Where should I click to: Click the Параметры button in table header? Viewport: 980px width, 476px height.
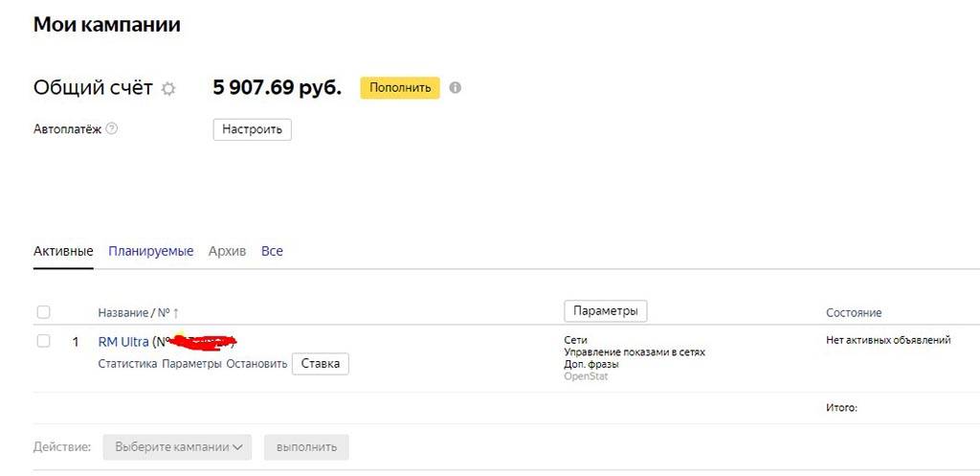coord(606,311)
